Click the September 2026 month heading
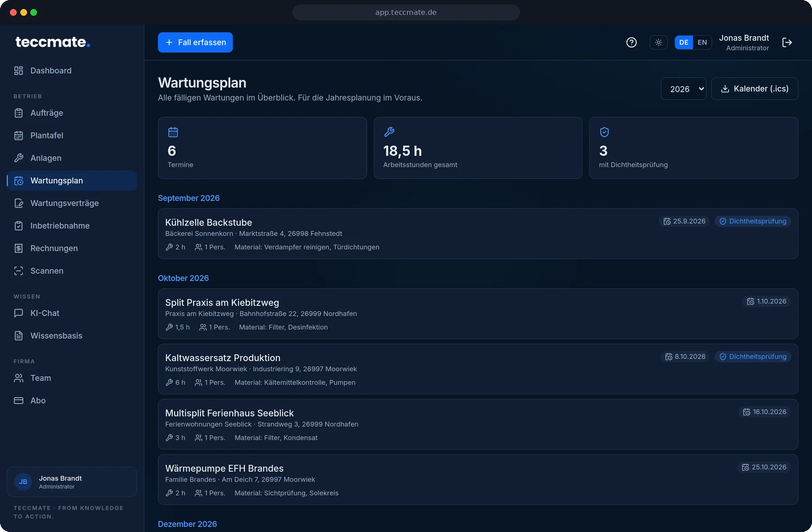812x532 pixels. point(189,198)
